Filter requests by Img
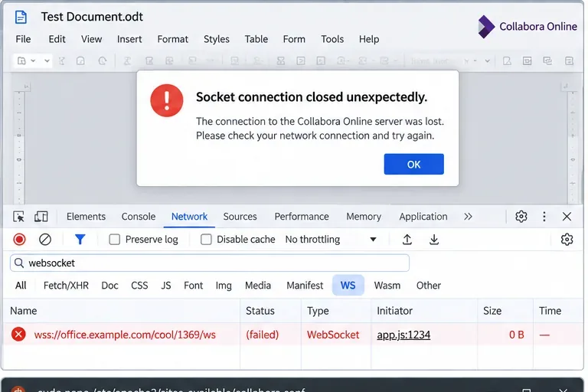Viewport: 588px width, 392px height. [224, 286]
